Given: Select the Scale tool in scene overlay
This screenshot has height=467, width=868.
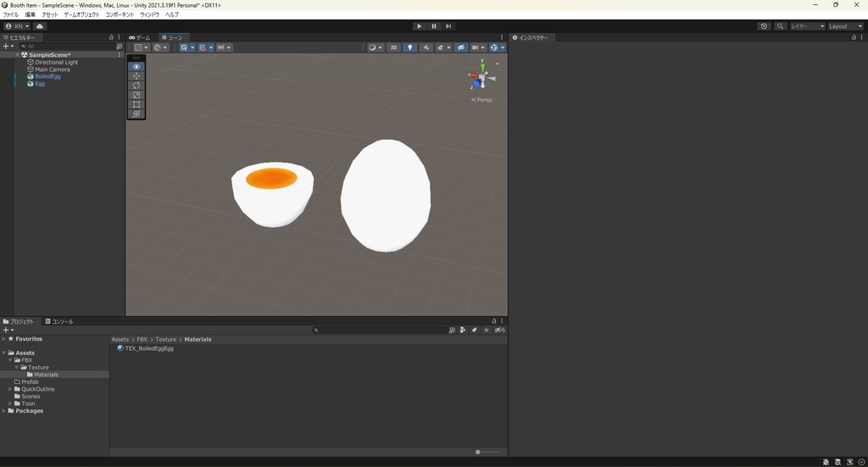Looking at the screenshot, I should (x=136, y=95).
